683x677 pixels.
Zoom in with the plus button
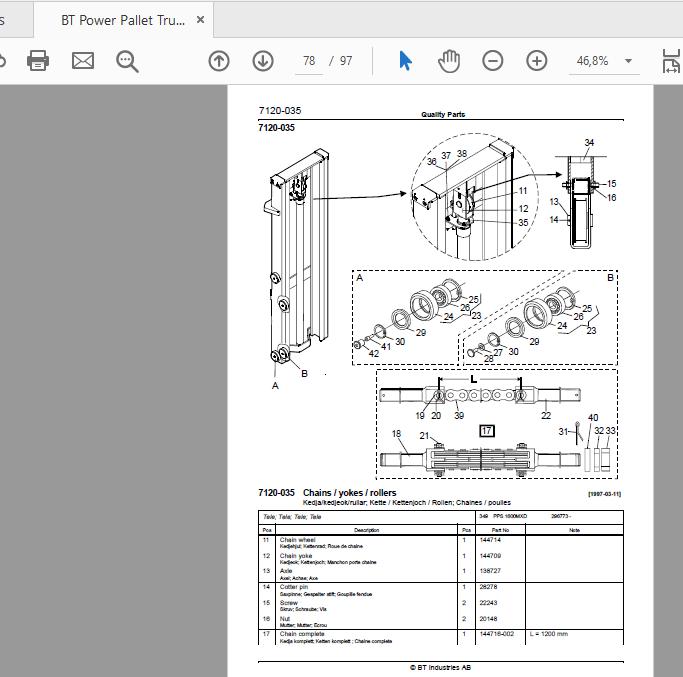pos(537,61)
